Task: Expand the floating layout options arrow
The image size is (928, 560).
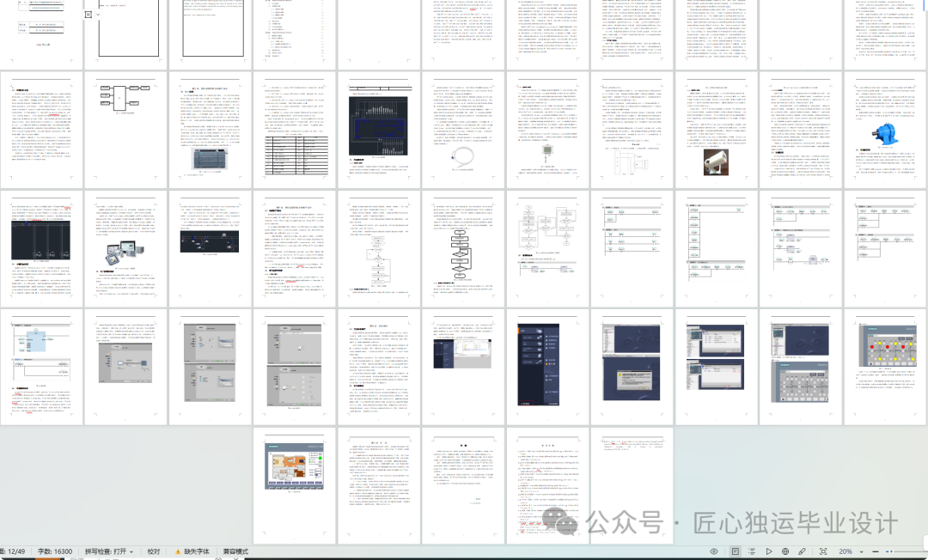Action: pyautogui.click(x=98, y=15)
